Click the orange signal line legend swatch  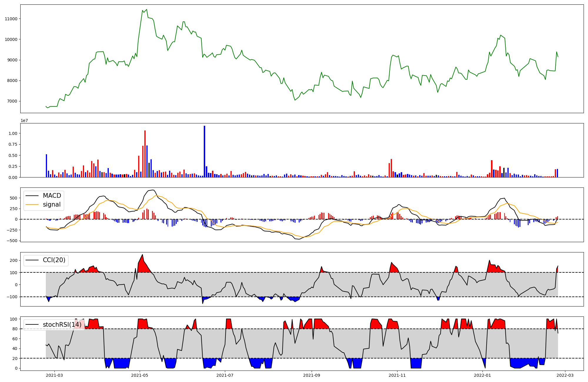(32, 205)
